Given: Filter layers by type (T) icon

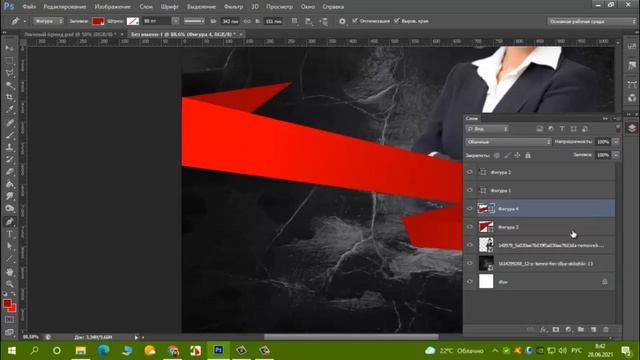Looking at the screenshot, I should pos(562,129).
